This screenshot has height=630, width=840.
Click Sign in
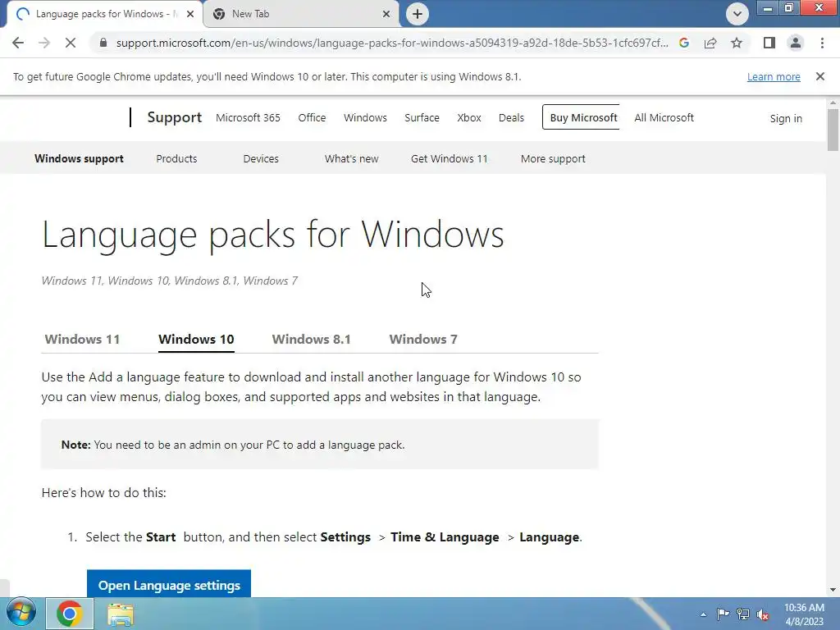pos(786,118)
